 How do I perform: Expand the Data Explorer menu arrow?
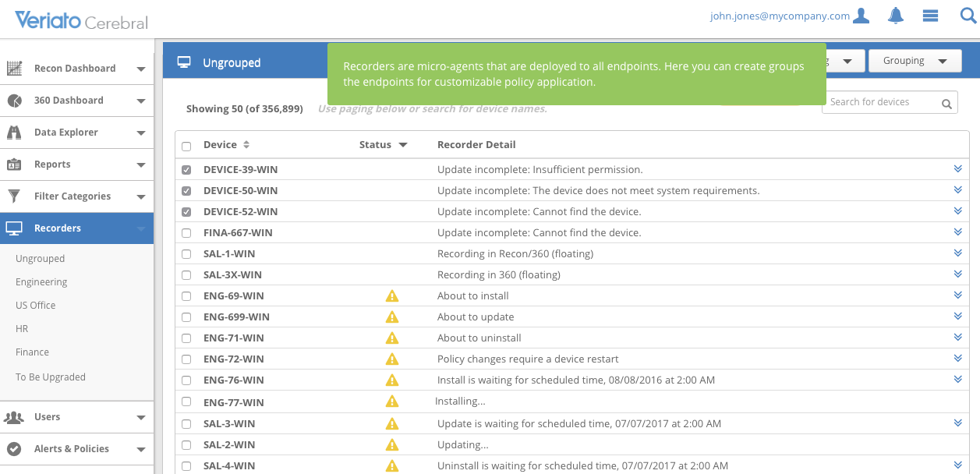coord(141,133)
